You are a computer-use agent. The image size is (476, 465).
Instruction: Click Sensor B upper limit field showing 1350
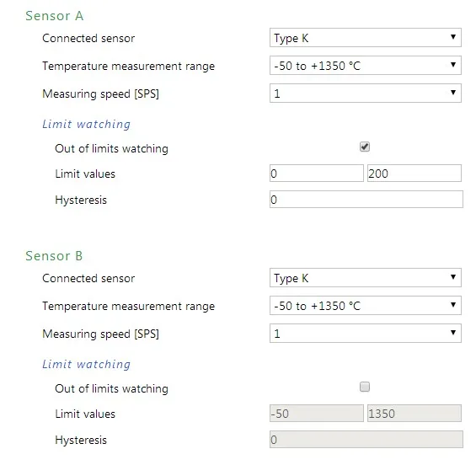point(414,414)
